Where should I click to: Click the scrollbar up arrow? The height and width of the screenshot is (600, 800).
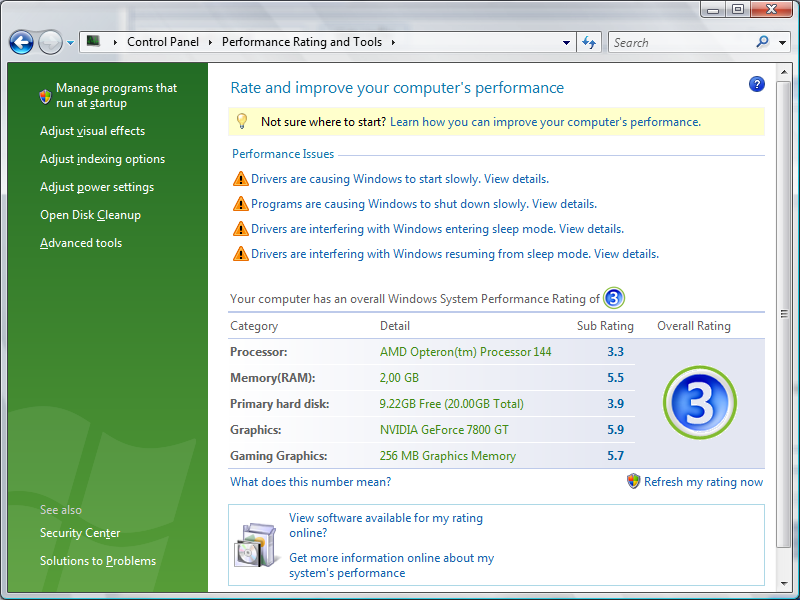(x=784, y=72)
